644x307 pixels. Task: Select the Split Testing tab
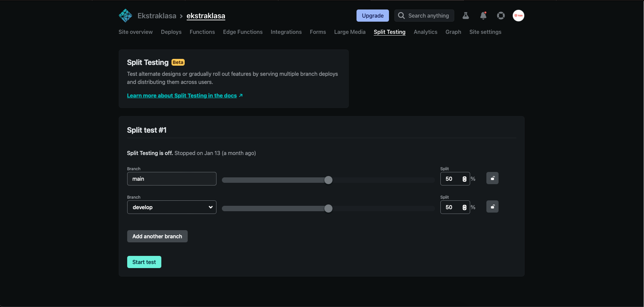tap(390, 32)
